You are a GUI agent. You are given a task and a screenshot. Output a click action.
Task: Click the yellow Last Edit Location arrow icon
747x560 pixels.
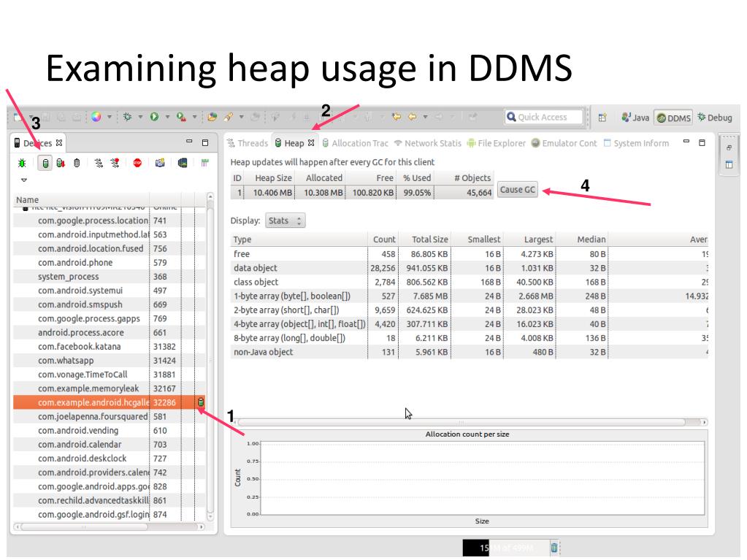397,117
